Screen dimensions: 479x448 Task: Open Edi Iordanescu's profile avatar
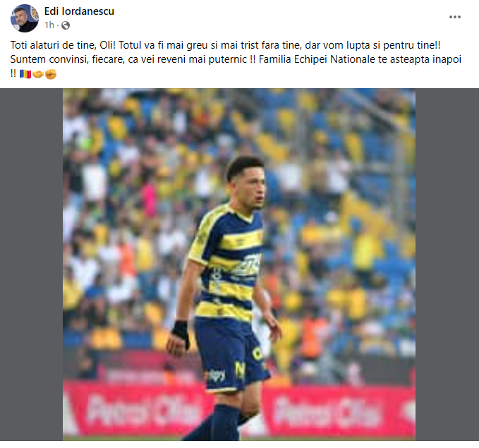pos(25,18)
